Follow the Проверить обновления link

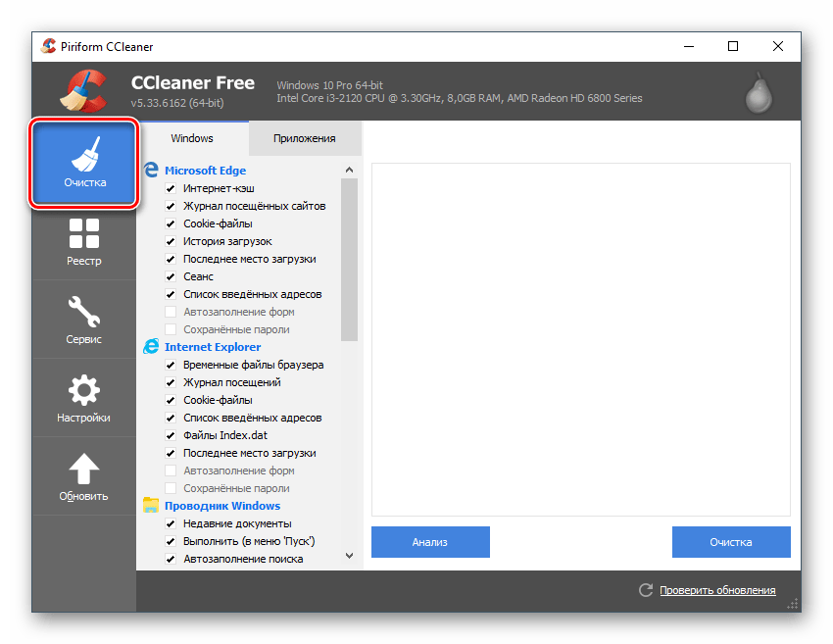coord(717,590)
